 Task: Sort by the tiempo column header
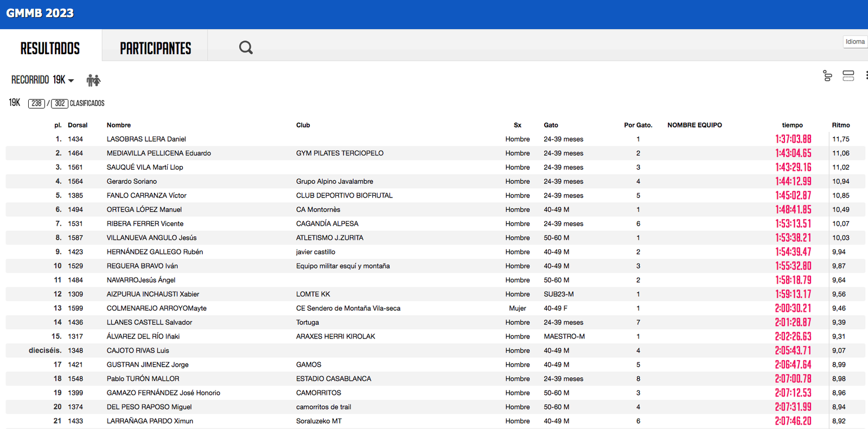[792, 125]
